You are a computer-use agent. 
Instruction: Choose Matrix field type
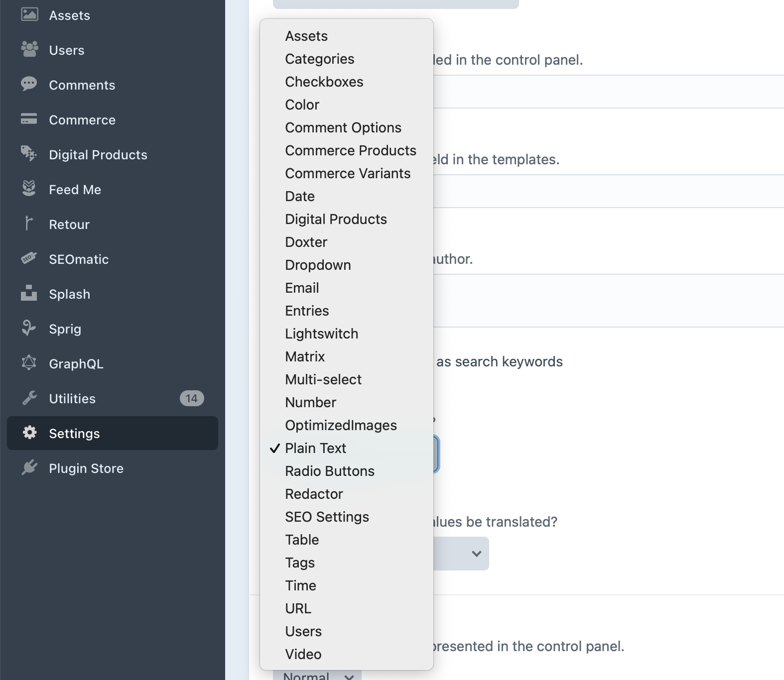[x=347, y=356]
